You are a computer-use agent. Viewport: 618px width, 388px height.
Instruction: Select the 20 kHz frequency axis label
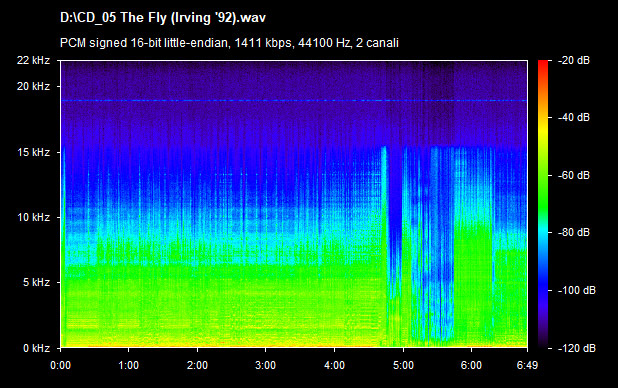(33, 86)
